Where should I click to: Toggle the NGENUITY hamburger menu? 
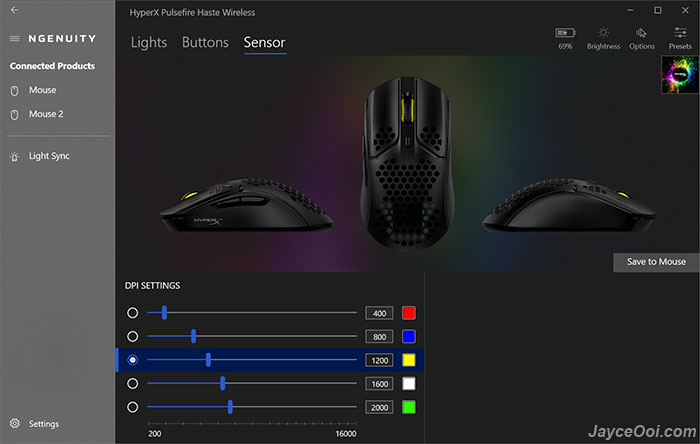pyautogui.click(x=15, y=39)
